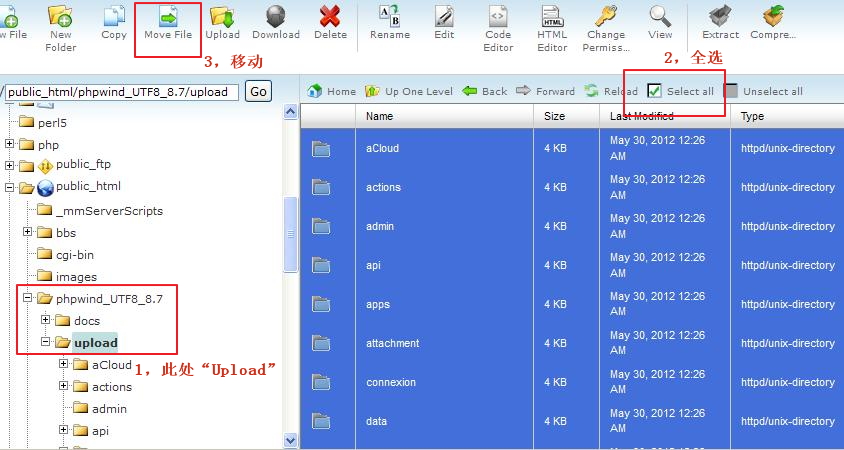Open the HTML Editor
This screenshot has height=450, width=844.
pyautogui.click(x=552, y=16)
